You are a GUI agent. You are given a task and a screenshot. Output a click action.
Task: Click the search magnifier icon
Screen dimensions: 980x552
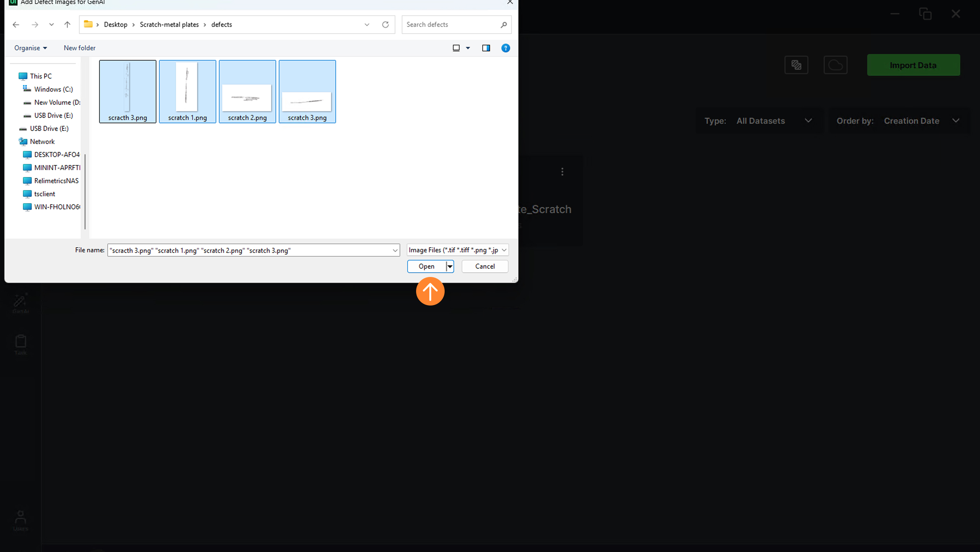(504, 25)
